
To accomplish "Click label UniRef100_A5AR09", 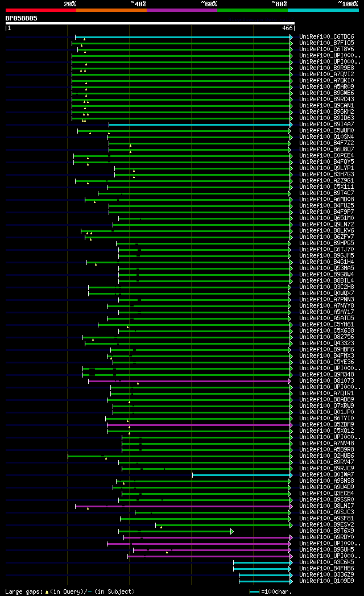I will click(326, 86).
